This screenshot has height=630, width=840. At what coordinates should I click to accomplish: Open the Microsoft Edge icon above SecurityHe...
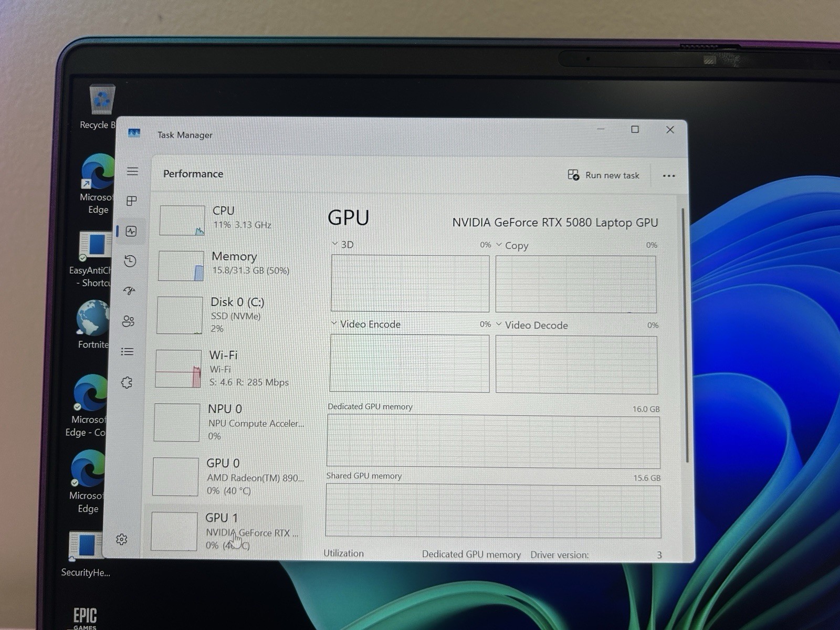[87, 482]
